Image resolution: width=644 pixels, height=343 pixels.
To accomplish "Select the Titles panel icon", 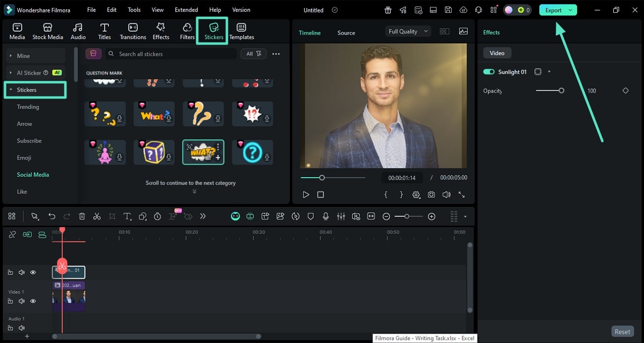I will 105,30.
